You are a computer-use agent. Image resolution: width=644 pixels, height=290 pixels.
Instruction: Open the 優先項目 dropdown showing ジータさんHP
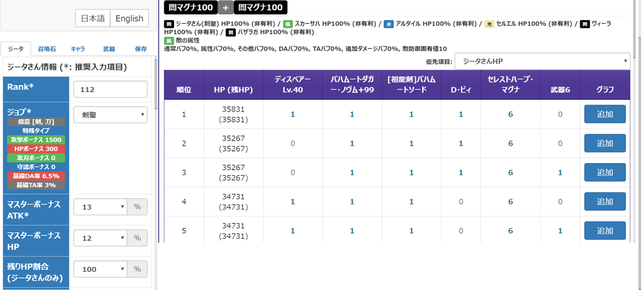(542, 61)
